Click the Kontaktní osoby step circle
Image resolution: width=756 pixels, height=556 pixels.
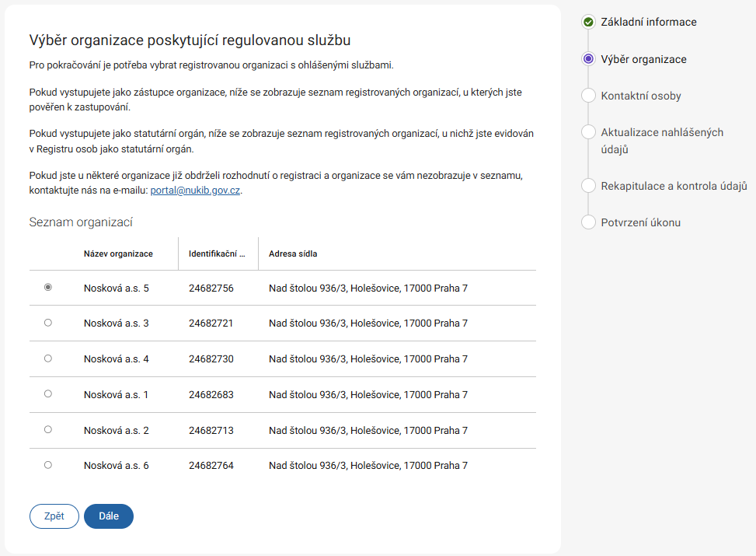pyautogui.click(x=588, y=96)
